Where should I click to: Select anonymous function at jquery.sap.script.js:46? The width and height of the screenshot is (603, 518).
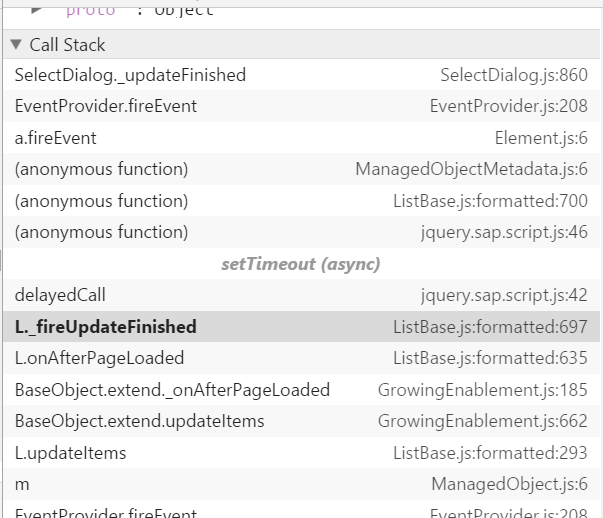pos(302,232)
